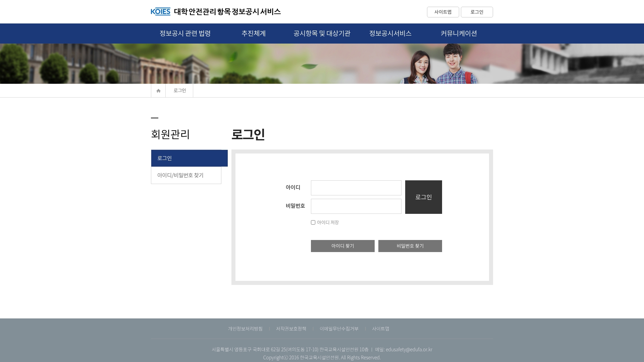This screenshot has height=362, width=644.
Task: Click the 비밀번호 찾기 button
Action: (x=410, y=246)
